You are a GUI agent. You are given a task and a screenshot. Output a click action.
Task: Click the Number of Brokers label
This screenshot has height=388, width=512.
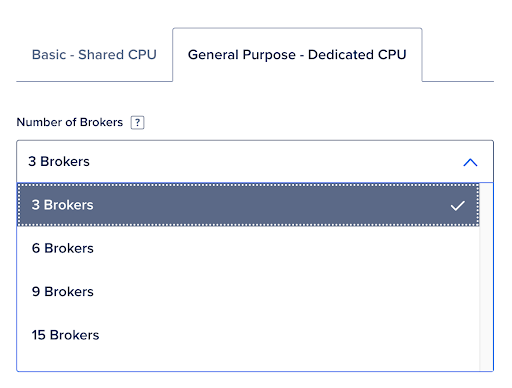pos(70,122)
